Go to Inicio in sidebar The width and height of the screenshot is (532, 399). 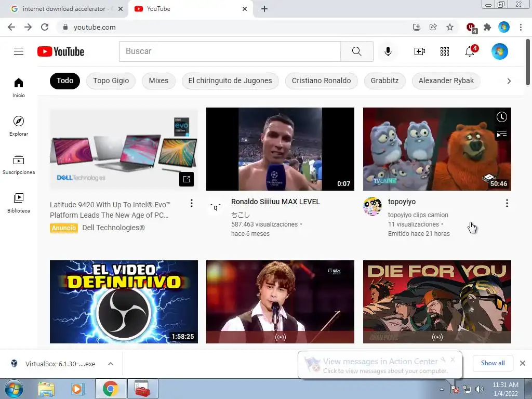click(x=19, y=87)
